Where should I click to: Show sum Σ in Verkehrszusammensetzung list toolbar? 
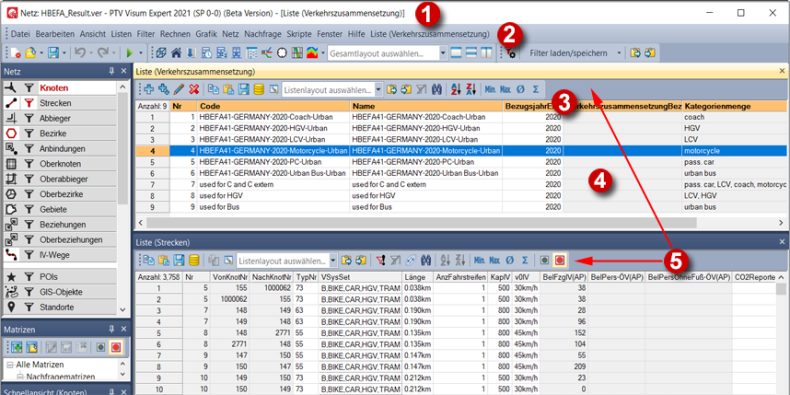click(x=536, y=90)
